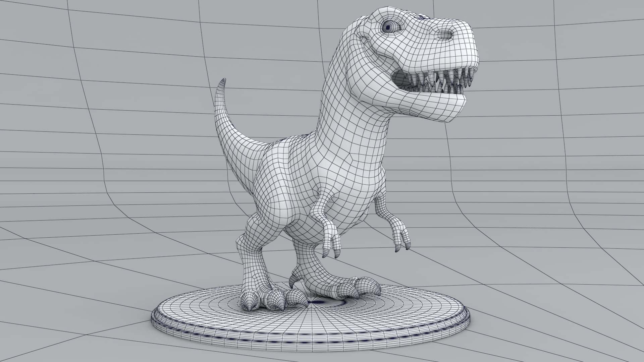Click the dinosaur's eye
The width and height of the screenshot is (644, 362).
click(388, 27)
